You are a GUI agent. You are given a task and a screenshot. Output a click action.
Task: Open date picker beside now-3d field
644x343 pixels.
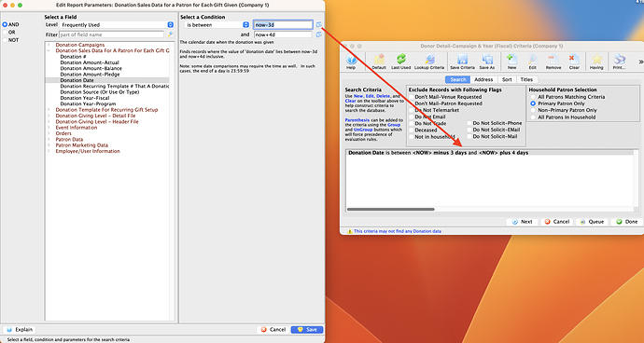318,24
